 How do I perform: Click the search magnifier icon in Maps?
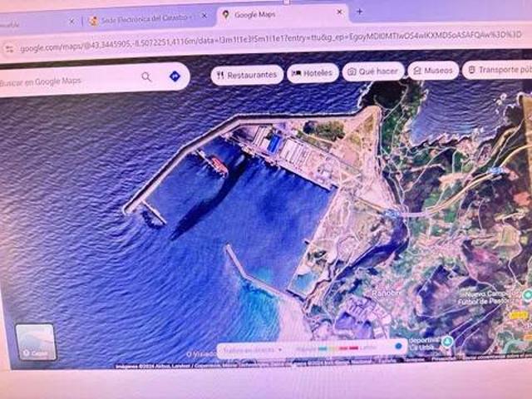[146, 77]
